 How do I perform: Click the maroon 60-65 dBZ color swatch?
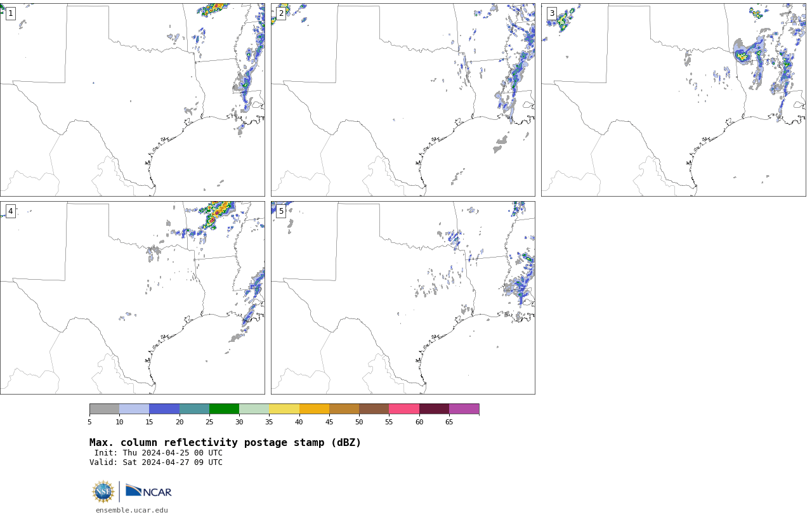point(434,409)
